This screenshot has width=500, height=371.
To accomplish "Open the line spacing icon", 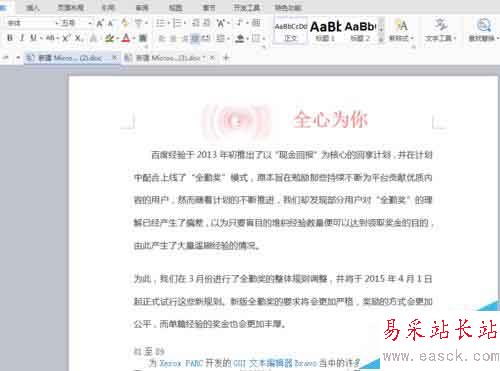I will point(220,38).
